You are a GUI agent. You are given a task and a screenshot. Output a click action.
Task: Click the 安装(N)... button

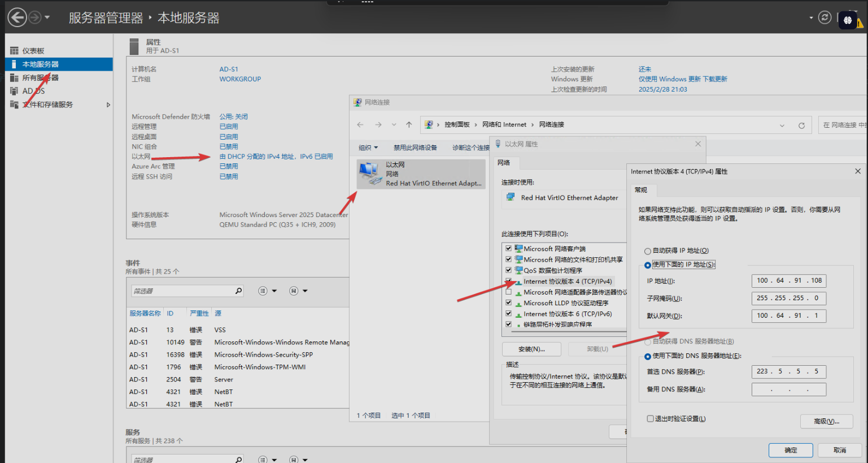(531, 349)
